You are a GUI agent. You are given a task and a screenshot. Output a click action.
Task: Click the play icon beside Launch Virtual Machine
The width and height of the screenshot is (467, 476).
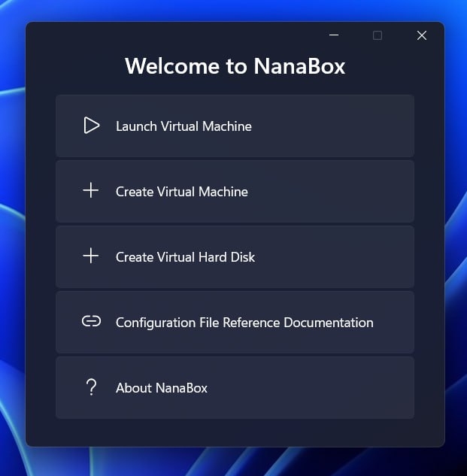92,126
